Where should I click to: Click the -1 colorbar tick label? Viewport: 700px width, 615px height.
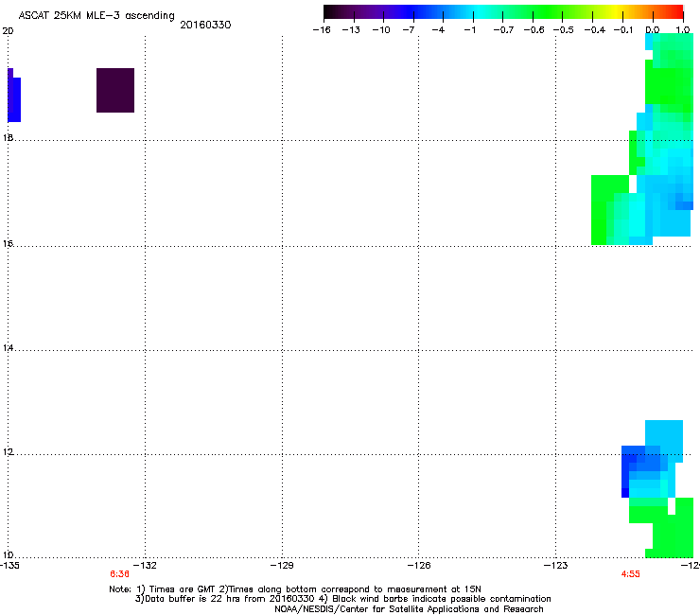469,30
